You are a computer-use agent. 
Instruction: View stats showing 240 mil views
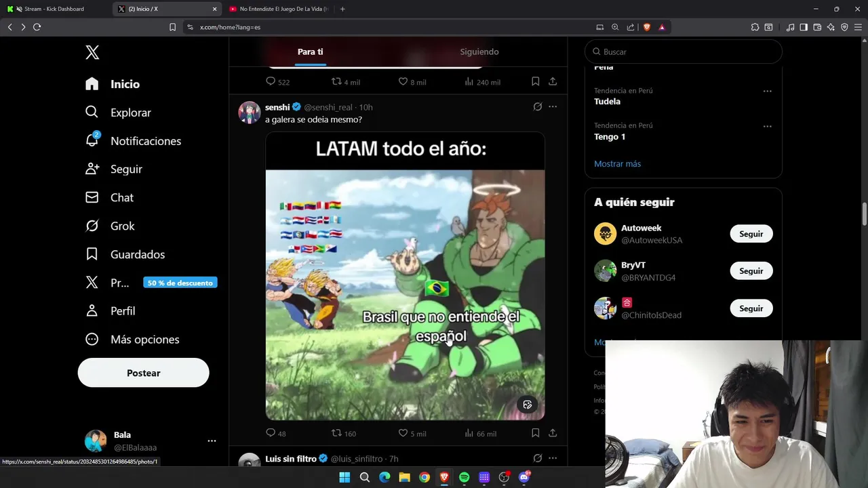tap(482, 81)
